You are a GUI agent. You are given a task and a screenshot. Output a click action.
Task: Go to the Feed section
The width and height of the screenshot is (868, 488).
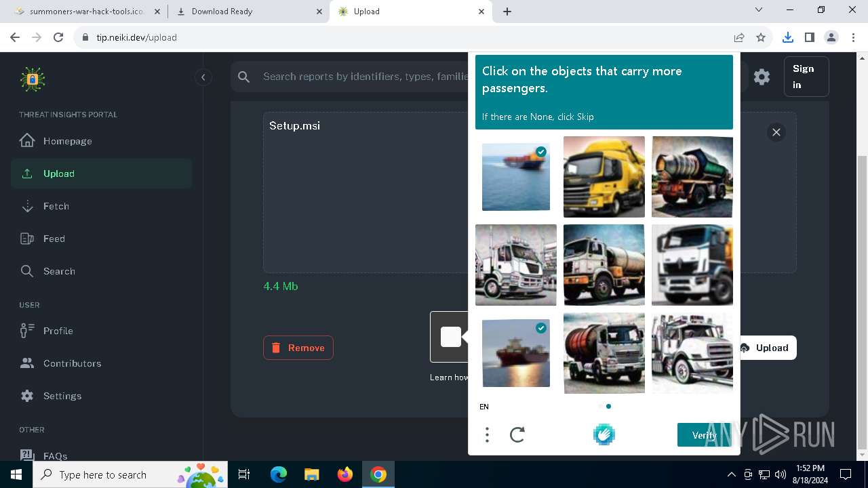(x=101, y=239)
